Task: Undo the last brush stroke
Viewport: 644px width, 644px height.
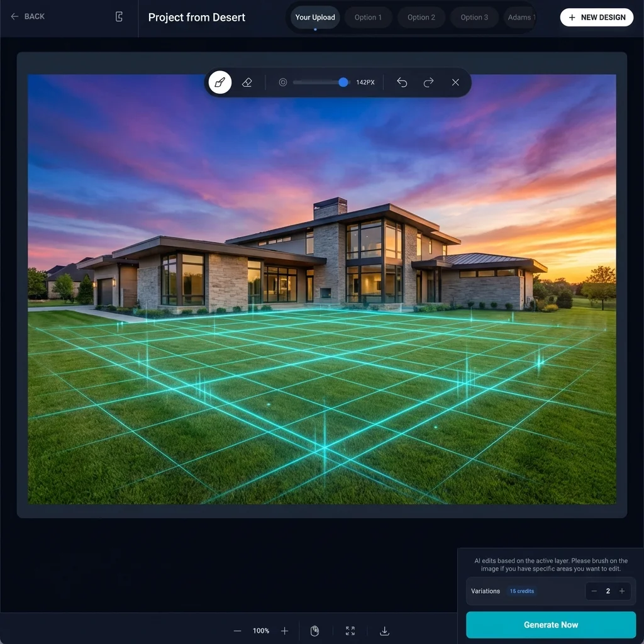Action: [x=402, y=82]
